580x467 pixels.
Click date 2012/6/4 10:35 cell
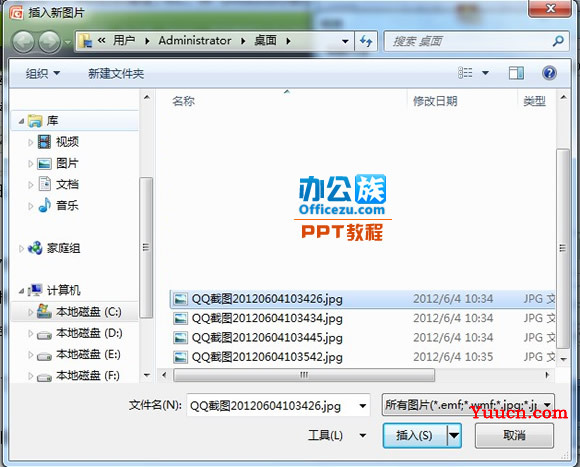click(x=453, y=357)
